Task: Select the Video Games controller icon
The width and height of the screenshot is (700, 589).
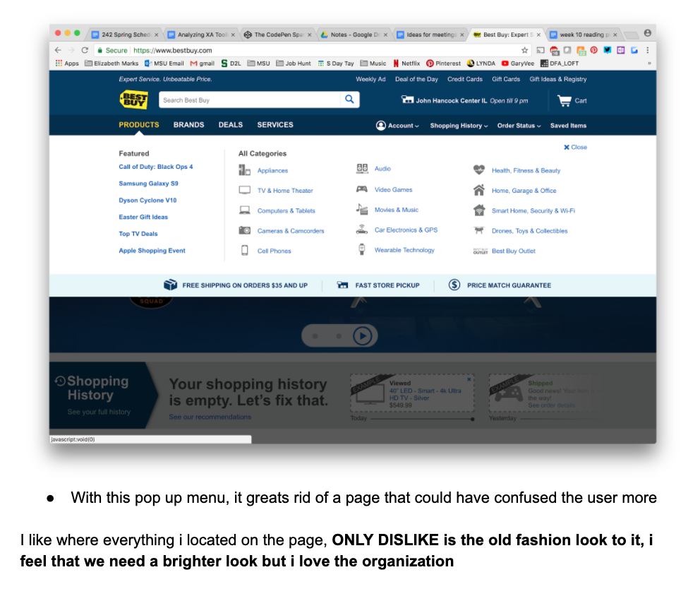Action: tap(361, 189)
